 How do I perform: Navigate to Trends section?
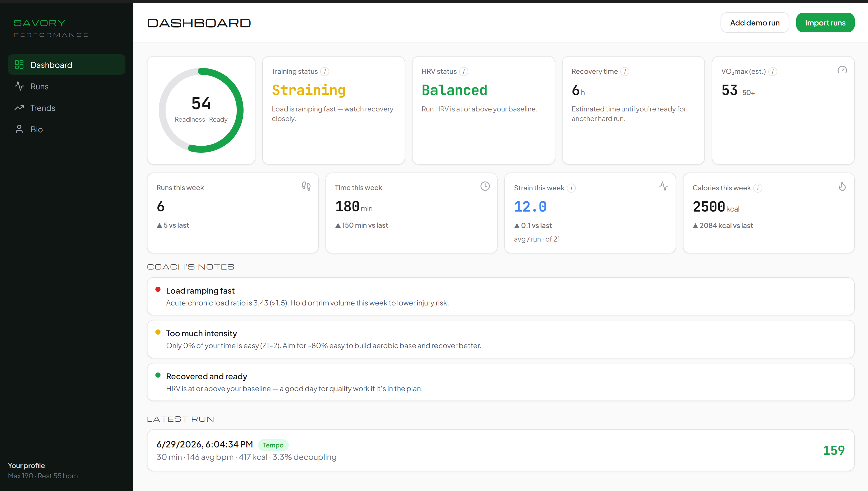pyautogui.click(x=67, y=108)
